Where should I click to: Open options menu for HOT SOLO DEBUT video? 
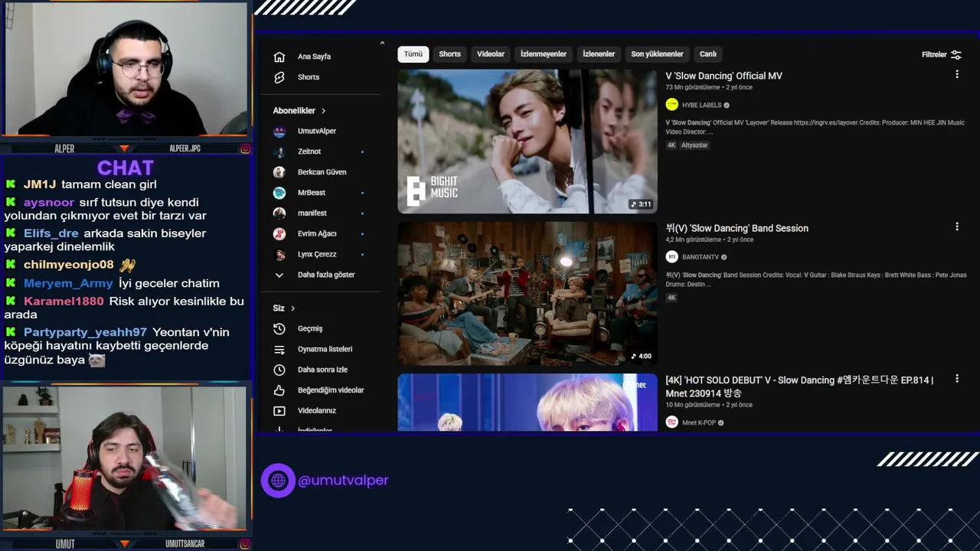(957, 379)
